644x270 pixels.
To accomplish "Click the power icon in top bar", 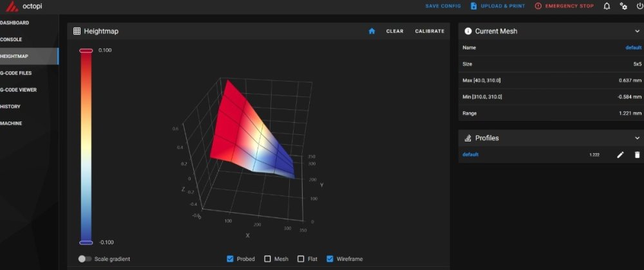I will [x=639, y=6].
